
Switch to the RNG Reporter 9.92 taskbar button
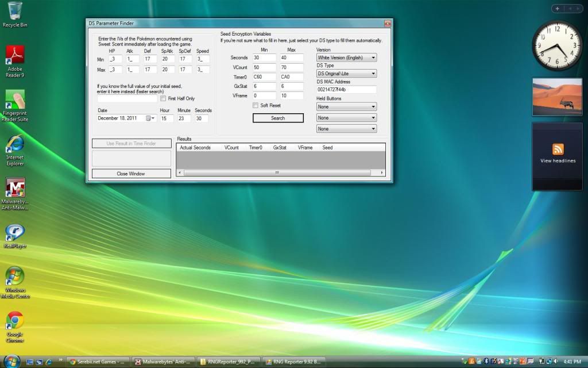pyautogui.click(x=293, y=362)
